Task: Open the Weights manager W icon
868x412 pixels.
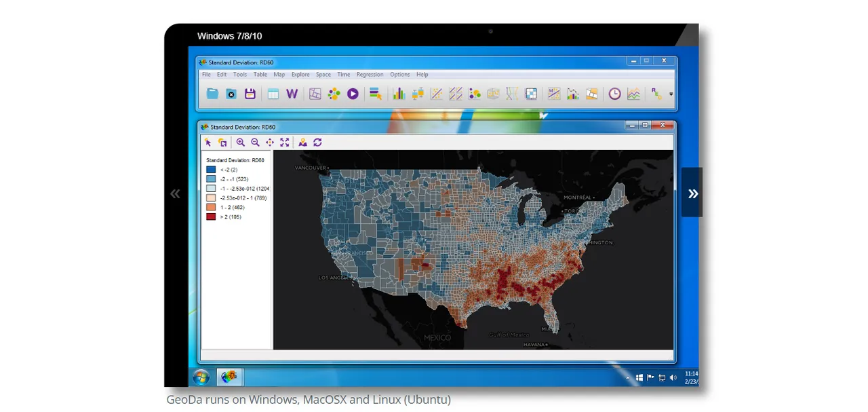Action: [292, 94]
